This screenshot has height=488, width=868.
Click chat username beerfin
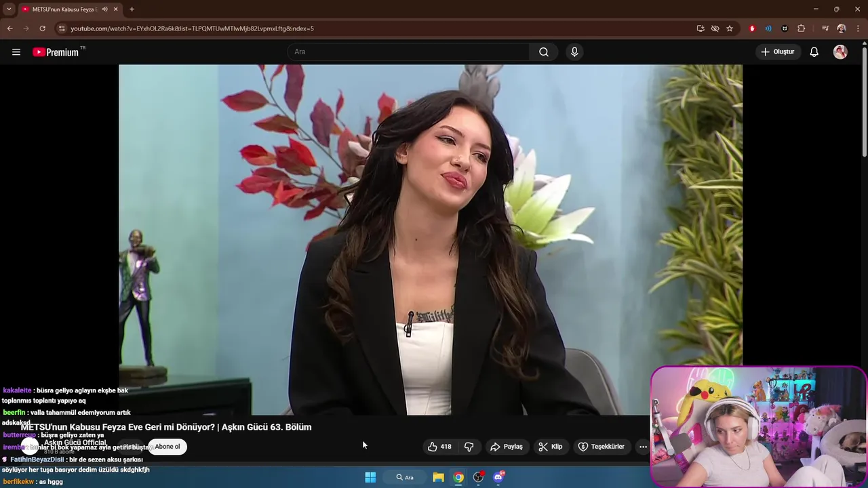coord(14,412)
